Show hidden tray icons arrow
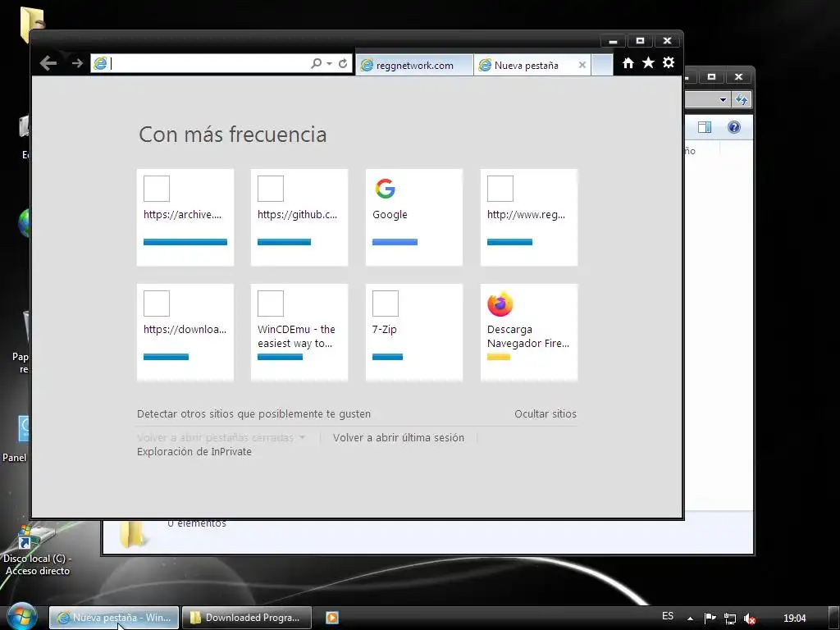This screenshot has height=630, width=840. click(x=691, y=619)
